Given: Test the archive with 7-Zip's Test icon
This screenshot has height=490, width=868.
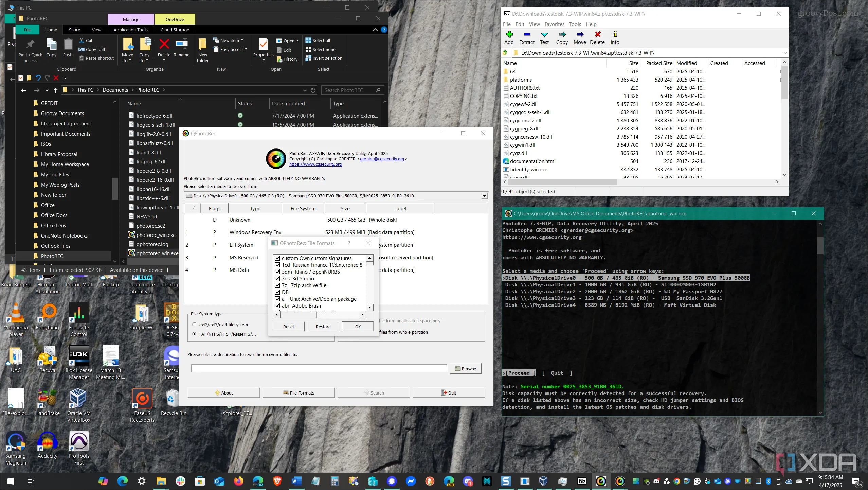Looking at the screenshot, I should click(544, 37).
